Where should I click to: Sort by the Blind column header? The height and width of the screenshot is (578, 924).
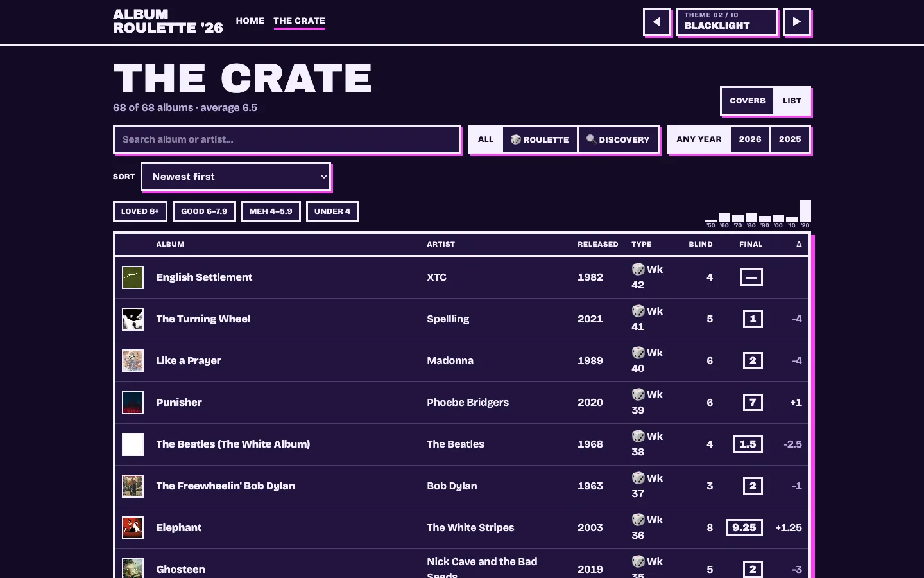[701, 244]
